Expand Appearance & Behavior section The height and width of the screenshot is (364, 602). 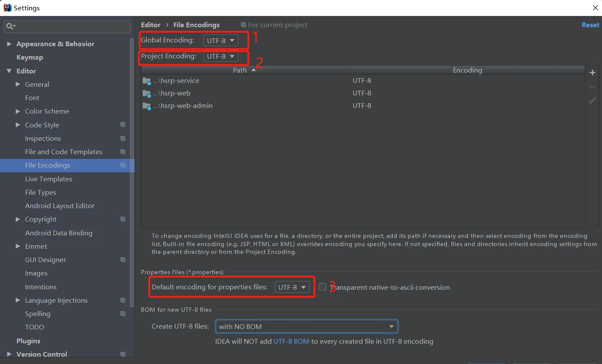9,44
